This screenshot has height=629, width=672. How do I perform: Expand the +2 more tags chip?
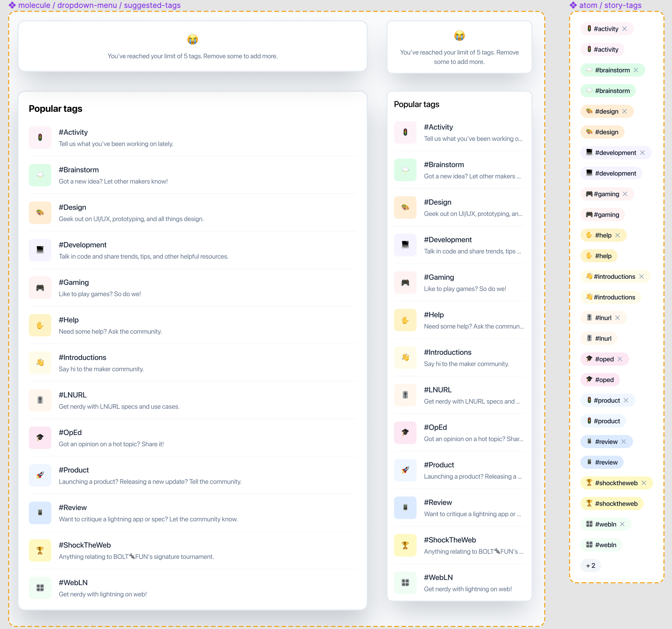pyautogui.click(x=591, y=565)
